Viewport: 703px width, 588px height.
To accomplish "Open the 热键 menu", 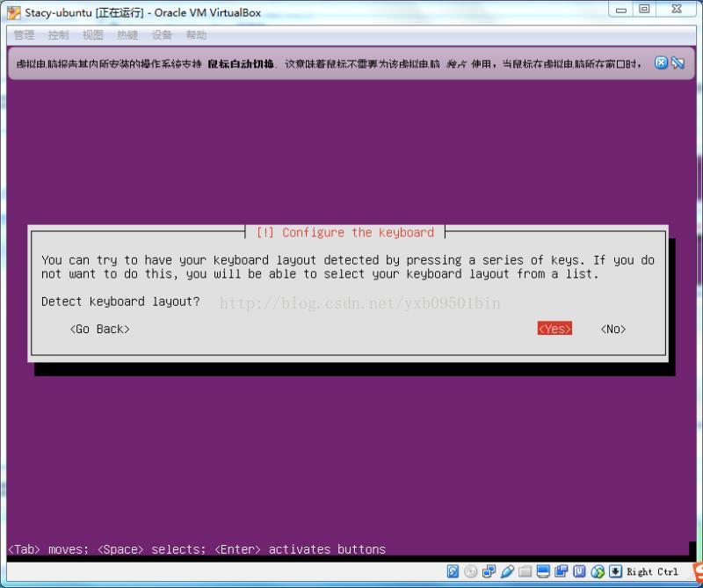I will 127,35.
